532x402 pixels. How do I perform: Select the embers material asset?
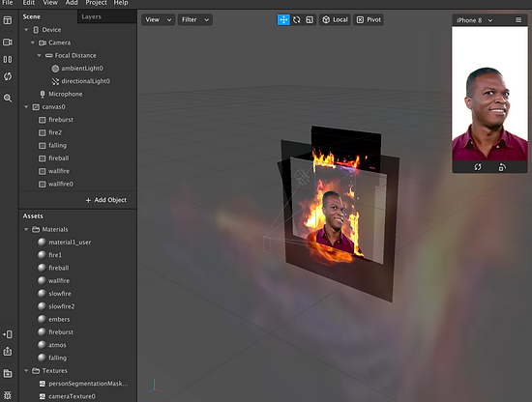coord(59,319)
